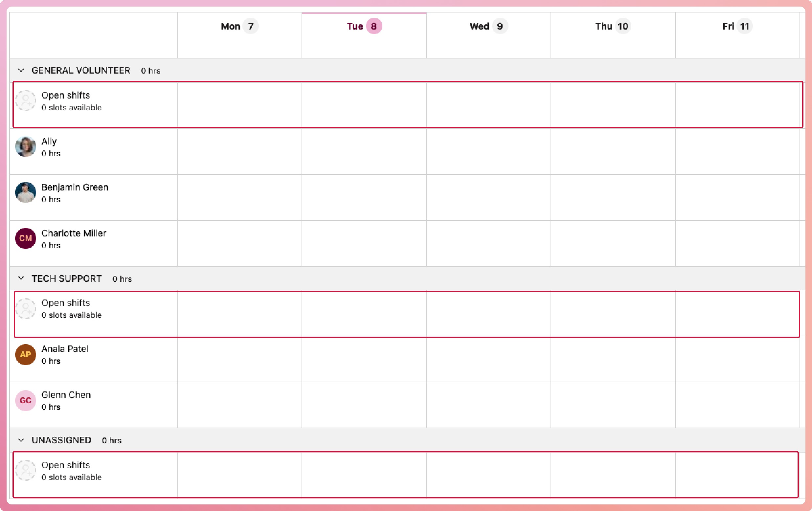Click Anala Patel's shift cell under Wednesday

488,359
